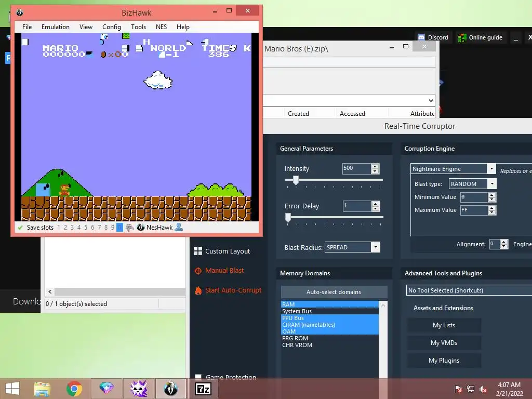532x399 pixels.
Task: Click the Online guide icon
Action: click(x=462, y=37)
